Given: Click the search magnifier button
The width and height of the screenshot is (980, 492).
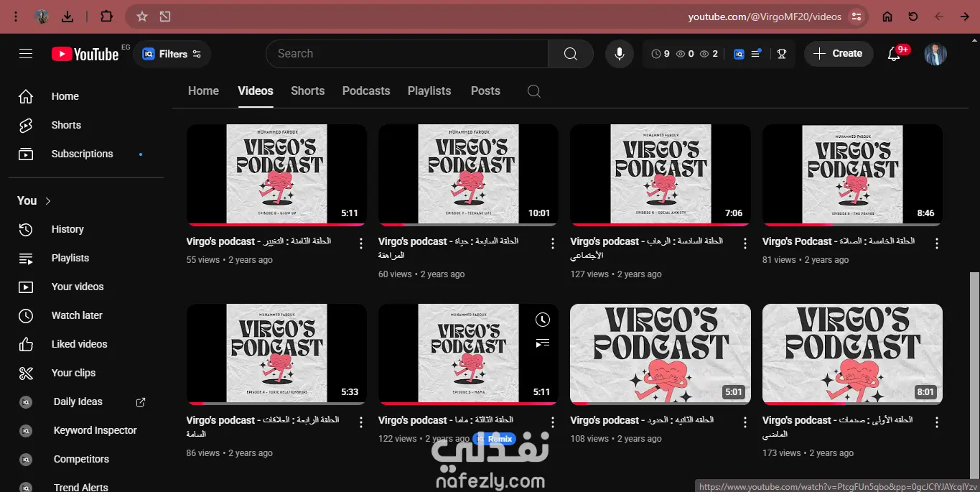Looking at the screenshot, I should click(571, 54).
